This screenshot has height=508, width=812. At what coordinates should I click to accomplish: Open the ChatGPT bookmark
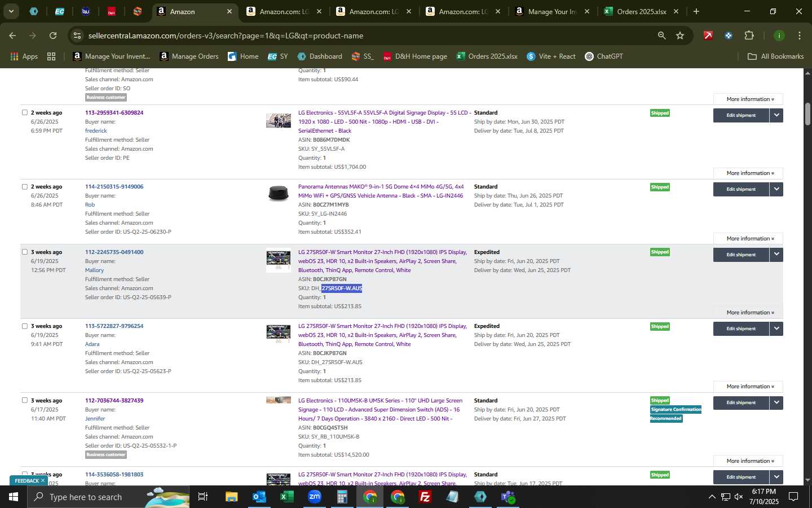604,56
